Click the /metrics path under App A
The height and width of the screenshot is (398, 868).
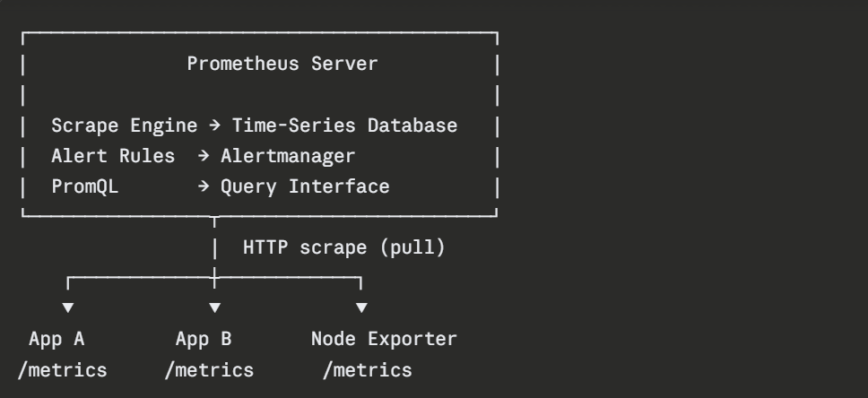point(63,370)
